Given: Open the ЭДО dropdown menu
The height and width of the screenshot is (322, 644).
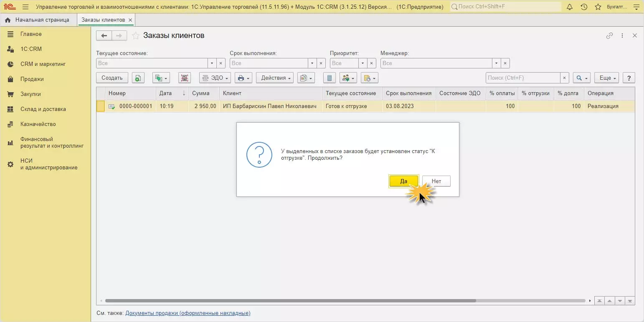Looking at the screenshot, I should point(215,78).
